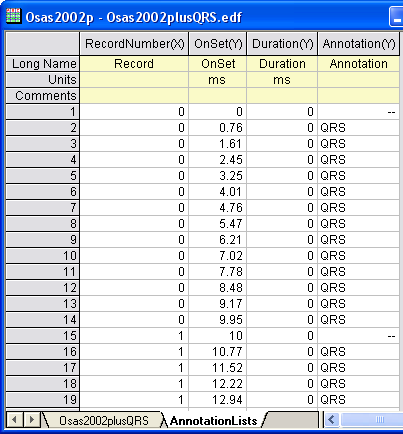
Task: Click the select-all corner cell of worksheet
Action: click(43, 44)
